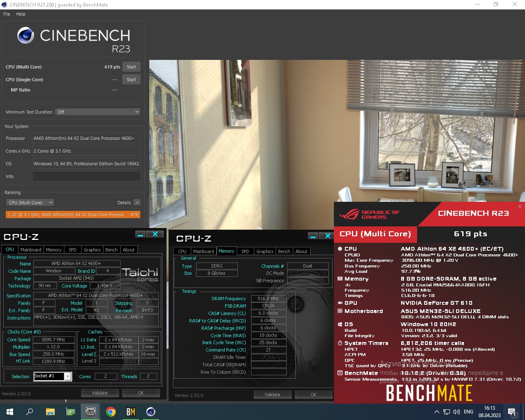The height and width of the screenshot is (420, 525).
Task: Show hidden system tray icons
Action: coord(436,412)
